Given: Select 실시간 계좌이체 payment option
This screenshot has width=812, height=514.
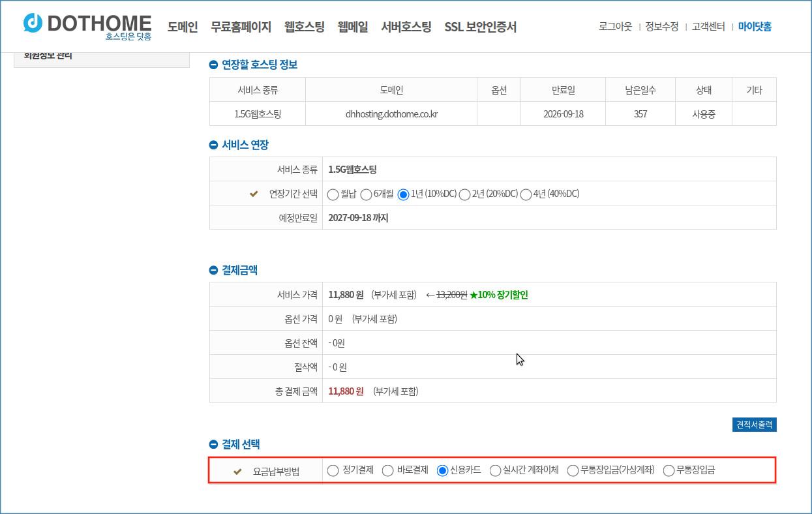Looking at the screenshot, I should pyautogui.click(x=495, y=470).
